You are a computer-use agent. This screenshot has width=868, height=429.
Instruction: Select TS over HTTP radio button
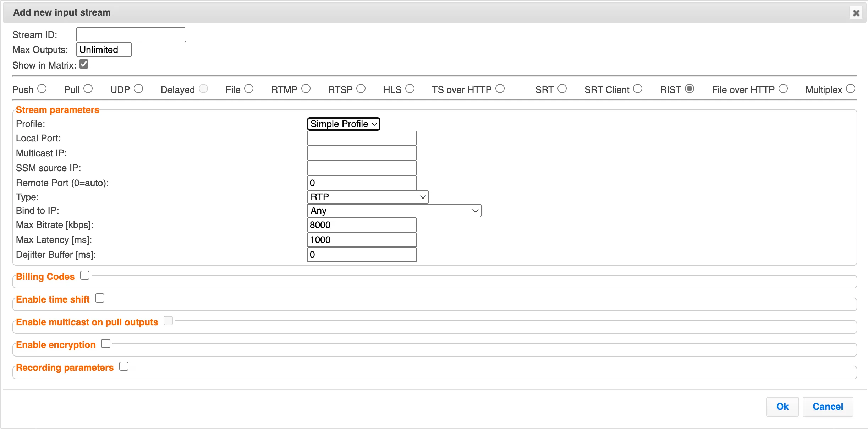(500, 89)
